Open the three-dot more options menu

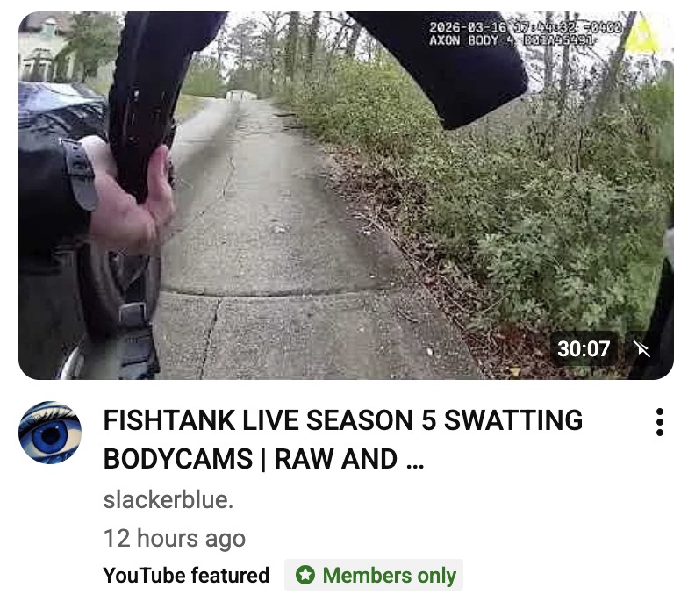click(659, 422)
